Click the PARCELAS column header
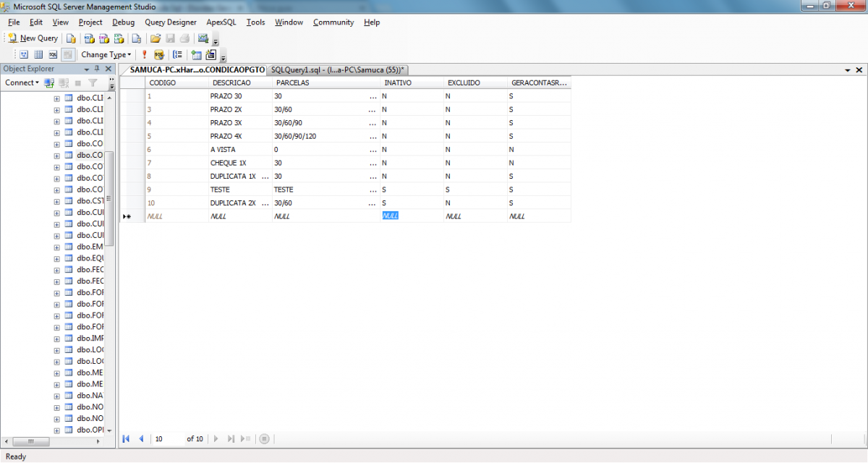The height and width of the screenshot is (463, 868). [x=325, y=83]
